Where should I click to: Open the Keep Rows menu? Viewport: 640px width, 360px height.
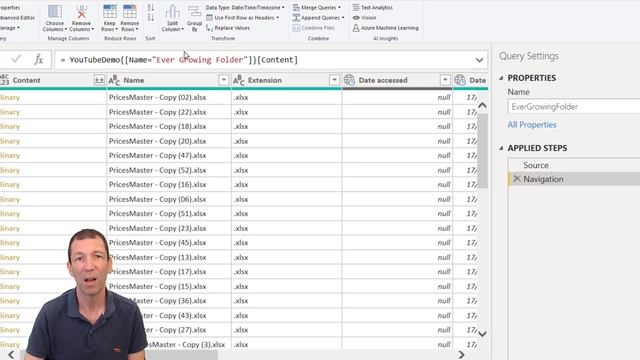(x=109, y=18)
